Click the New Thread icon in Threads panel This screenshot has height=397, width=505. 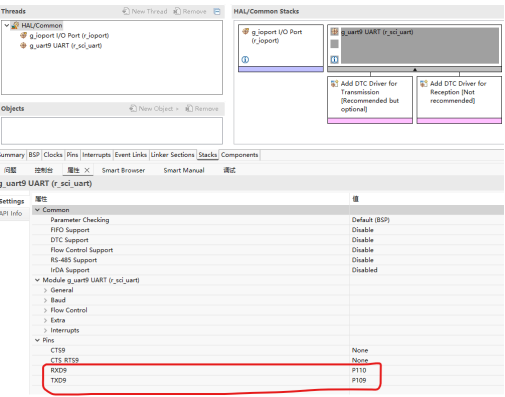pos(126,11)
